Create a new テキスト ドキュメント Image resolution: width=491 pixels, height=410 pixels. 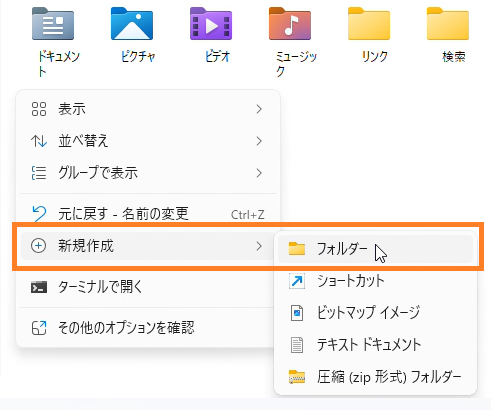tap(375, 345)
